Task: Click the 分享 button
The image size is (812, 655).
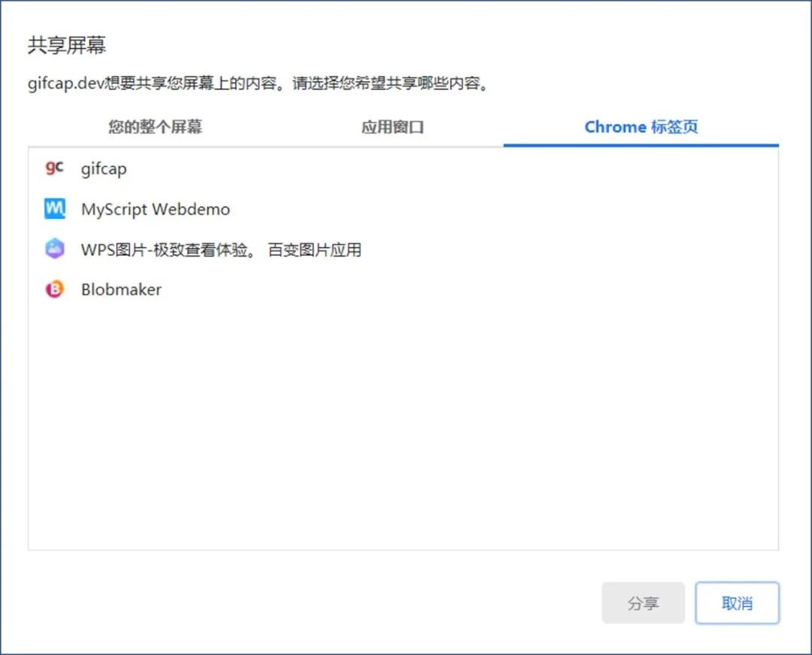Action: coord(644,603)
